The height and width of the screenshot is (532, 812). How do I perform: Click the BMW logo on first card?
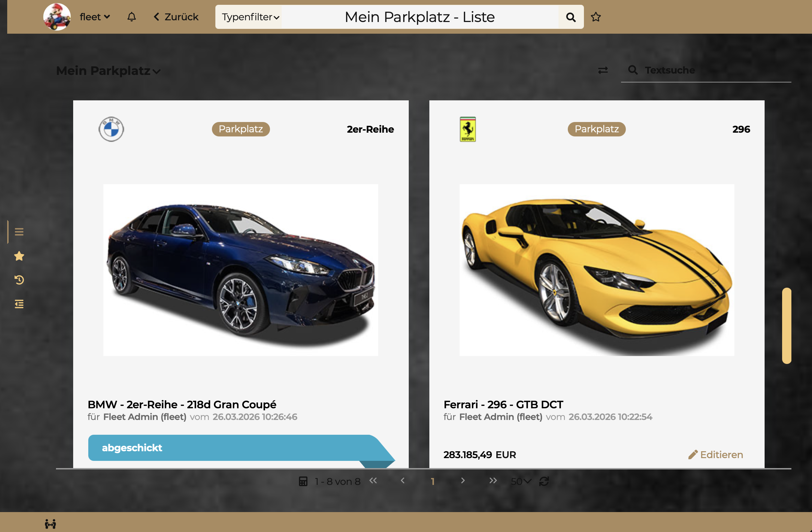(x=111, y=129)
